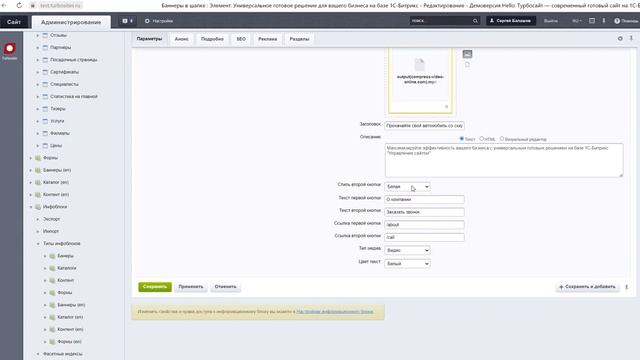
Task: Click the user name profile button
Action: [x=511, y=21]
